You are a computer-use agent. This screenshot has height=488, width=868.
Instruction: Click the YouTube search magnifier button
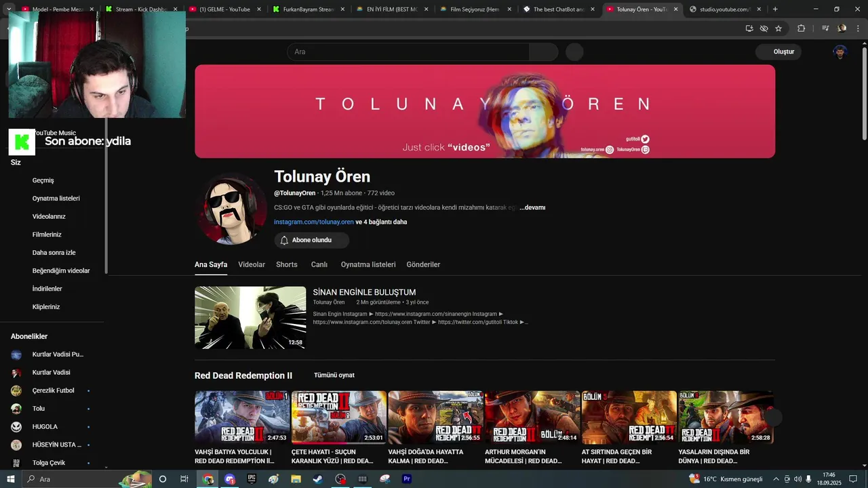pos(544,52)
